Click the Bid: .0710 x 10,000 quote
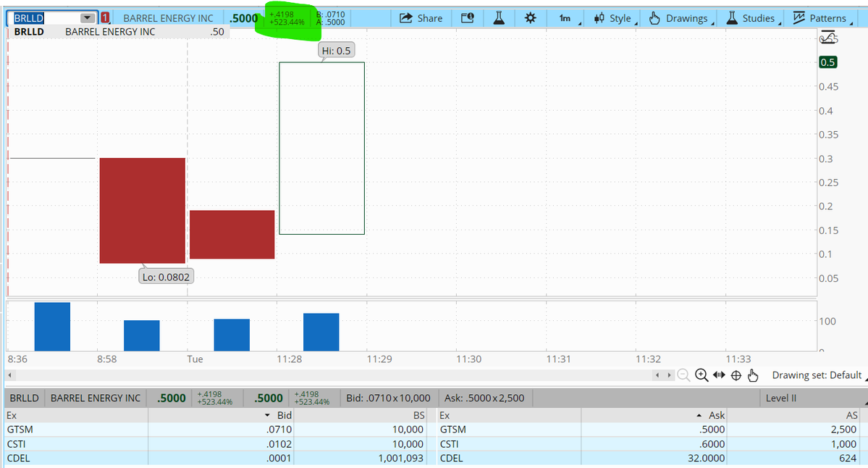 [388, 398]
